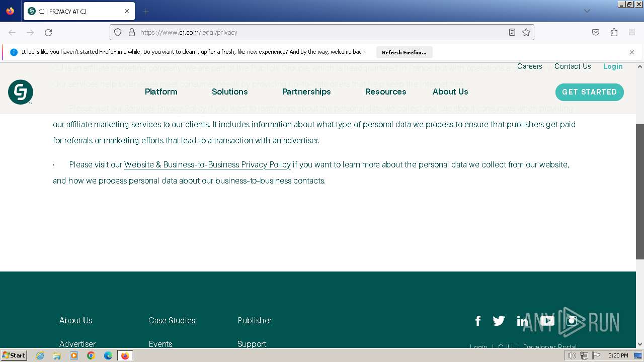Focus the URL address bar
This screenshot has height=362, width=644.
click(x=322, y=32)
